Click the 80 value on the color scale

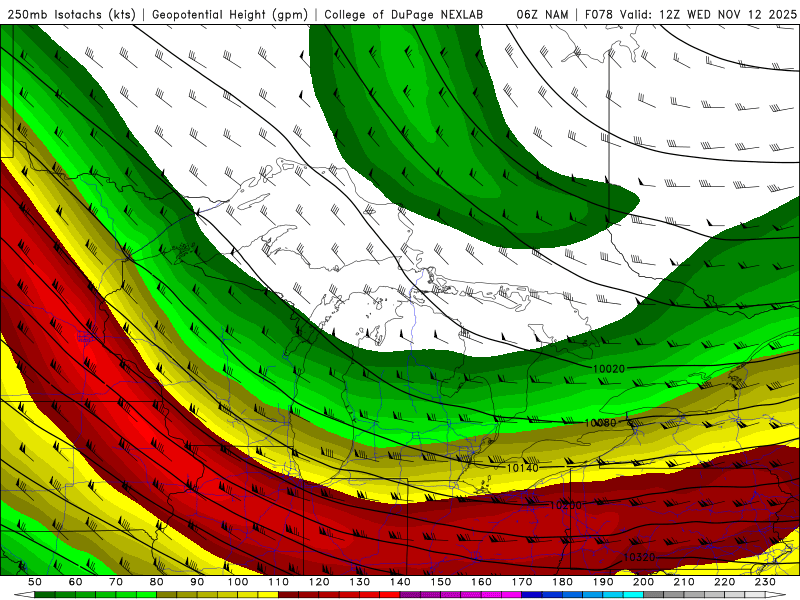pos(157,582)
